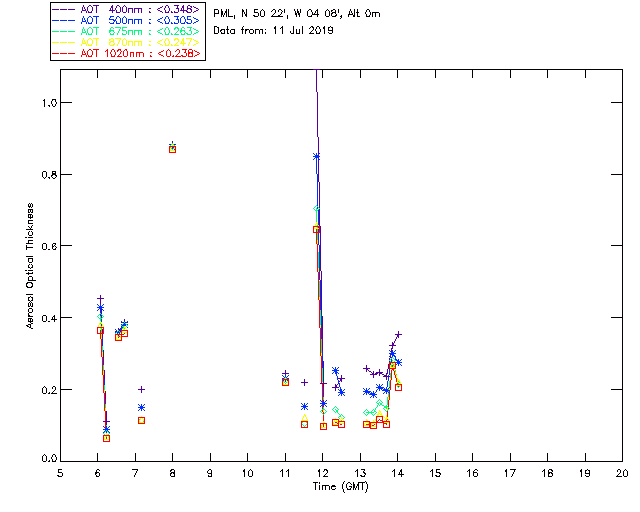The width and height of the screenshot is (640, 512).
Task: Click the mean value <0.346> in legend
Action: [178, 9]
